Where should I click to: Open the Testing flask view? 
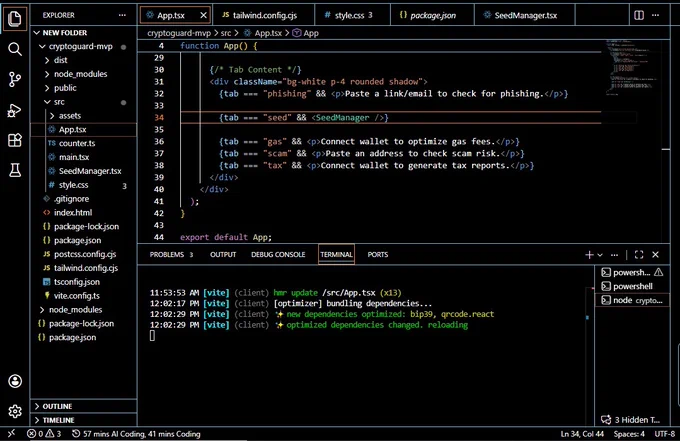point(15,170)
